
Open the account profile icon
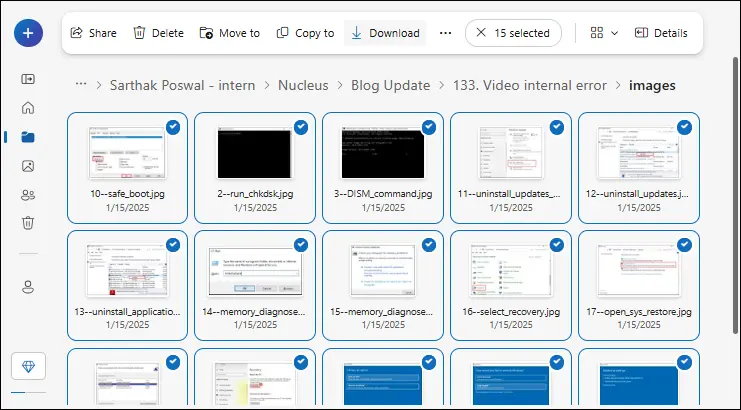[28, 287]
